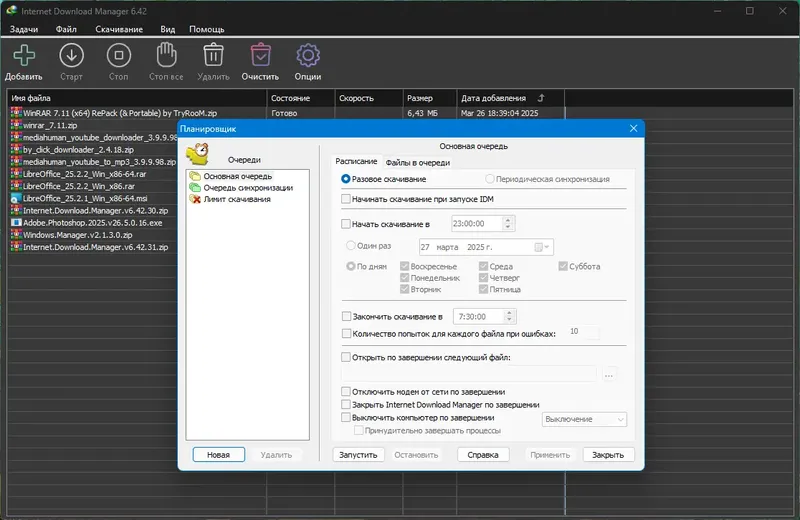This screenshot has height=520, width=800.
Task: Click the file icon of Adobe.Photoshop.2025 exe
Action: click(16, 222)
